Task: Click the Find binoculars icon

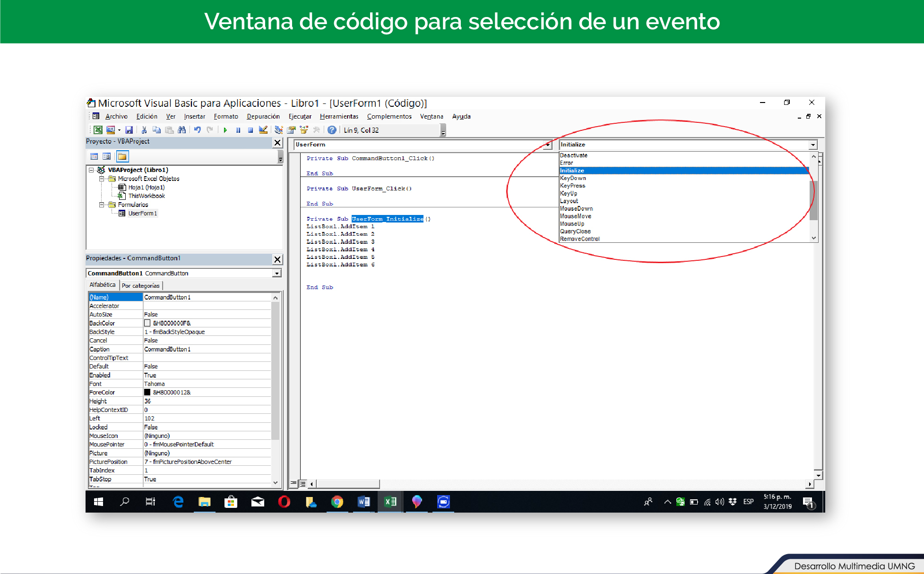Action: 181,130
